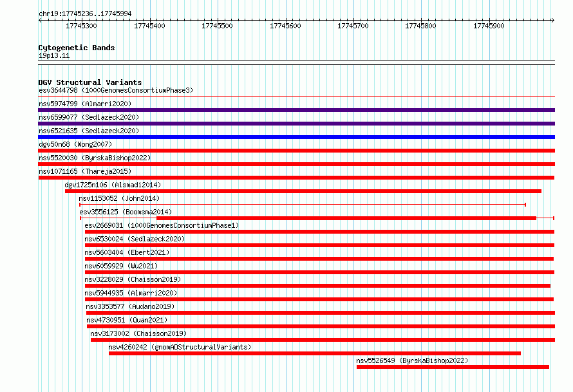
Task: Click the 17745800 ruler position label
Action: pyautogui.click(x=420, y=26)
